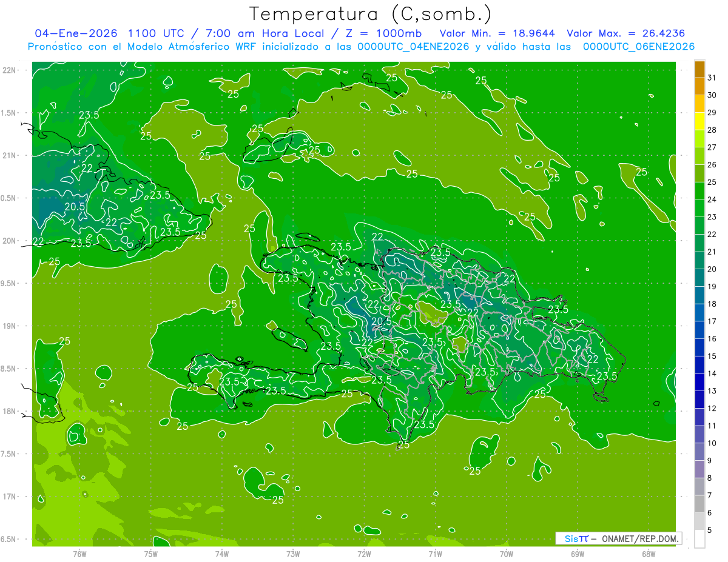The width and height of the screenshot is (728, 562).
Task: Click the '71W' longitude axis label
Action: point(435,554)
